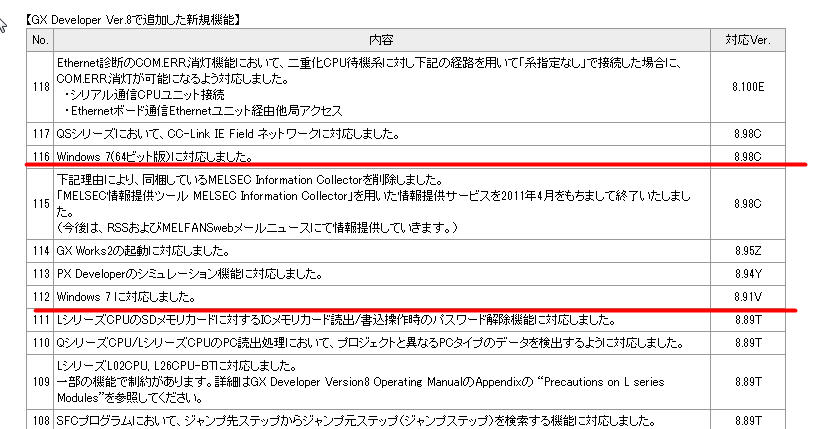This screenshot has height=429, width=820.
Task: Click version 8.91V cell
Action: coord(748,297)
